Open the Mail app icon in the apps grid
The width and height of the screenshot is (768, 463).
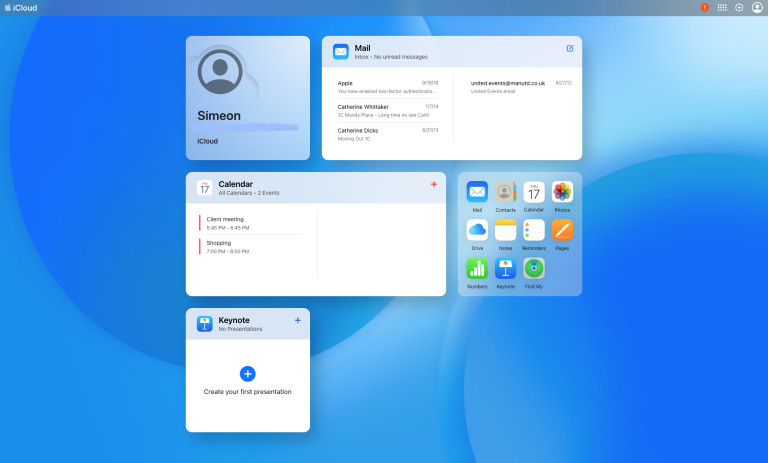point(477,192)
